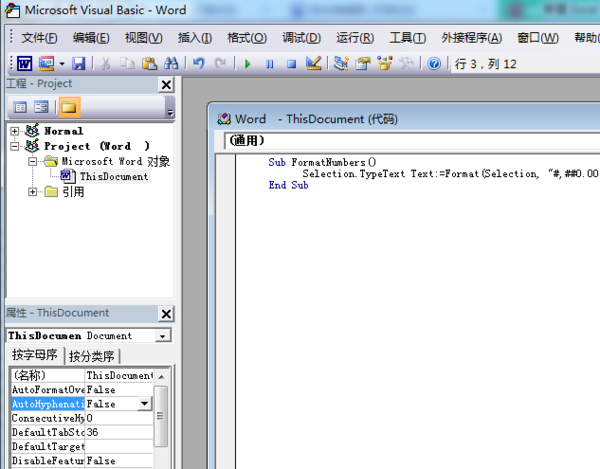Viewport: 600px width, 469px height.
Task: Select ThisDocument in the project tree
Action: coord(114,177)
